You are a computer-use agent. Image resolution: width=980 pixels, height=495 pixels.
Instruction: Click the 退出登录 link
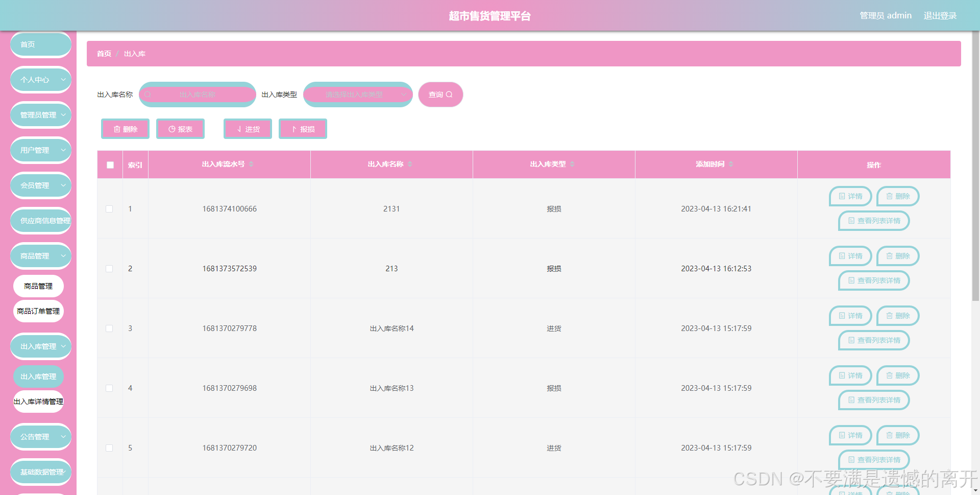(x=940, y=16)
